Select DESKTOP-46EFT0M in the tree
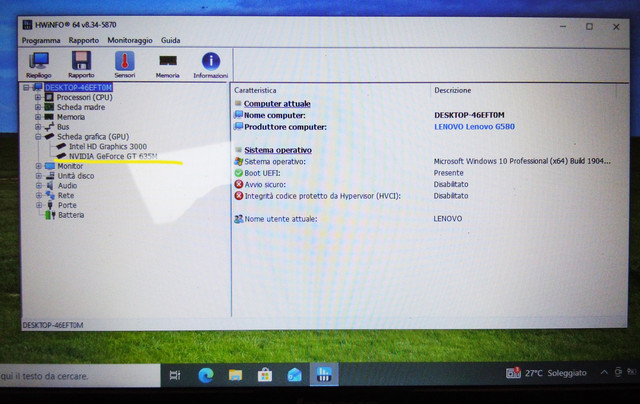Screen dimensions: 640x404 [78, 87]
